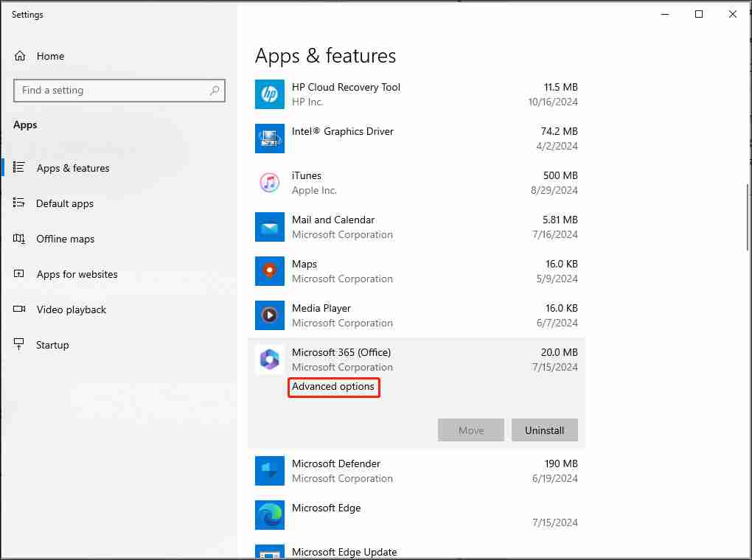Click the 10/16/2024 install date
The height and width of the screenshot is (560, 752).
point(553,102)
